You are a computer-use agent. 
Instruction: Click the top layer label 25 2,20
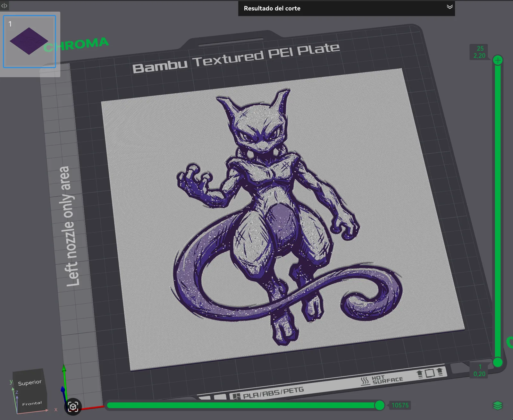point(479,52)
